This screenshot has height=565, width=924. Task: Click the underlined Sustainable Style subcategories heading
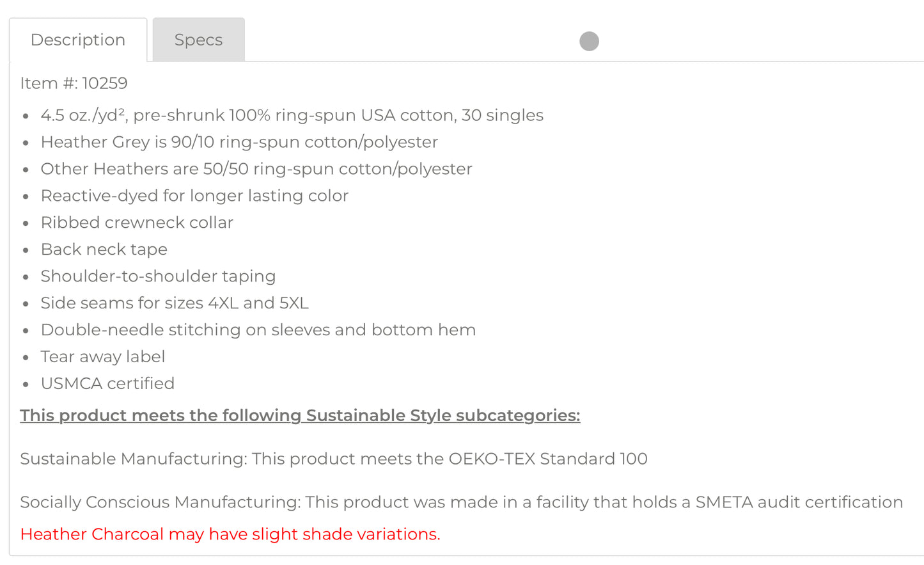click(300, 415)
